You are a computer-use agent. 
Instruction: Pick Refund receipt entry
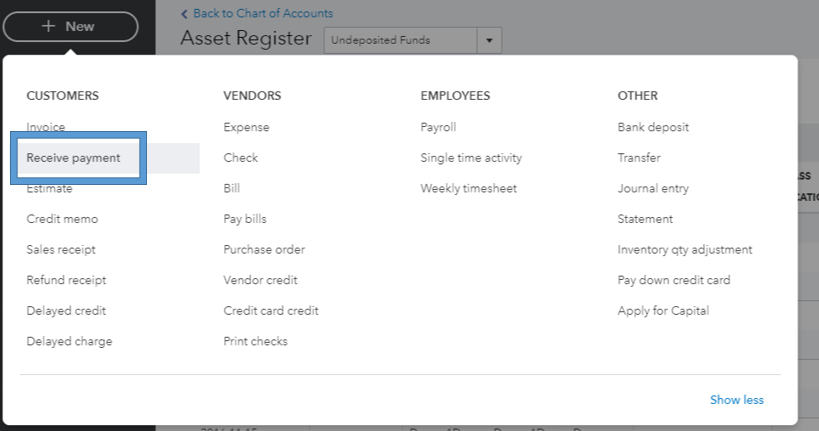coord(66,280)
